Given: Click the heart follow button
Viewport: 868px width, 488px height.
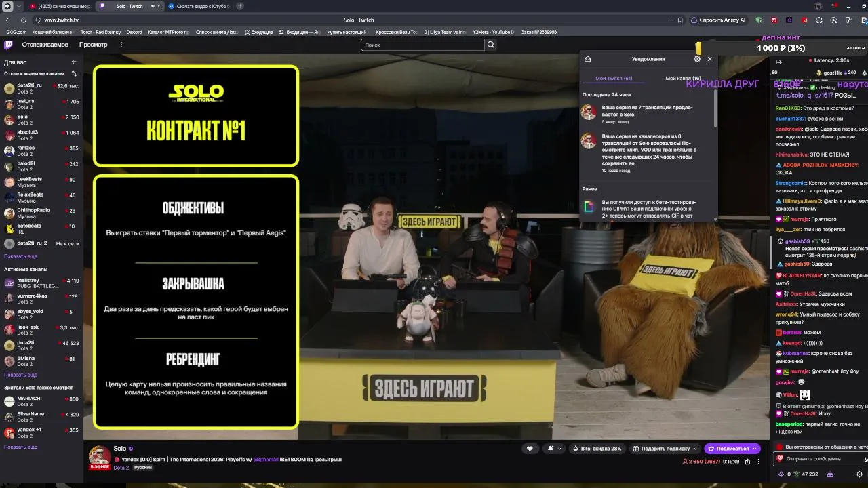Looking at the screenshot, I should pyautogui.click(x=530, y=448).
